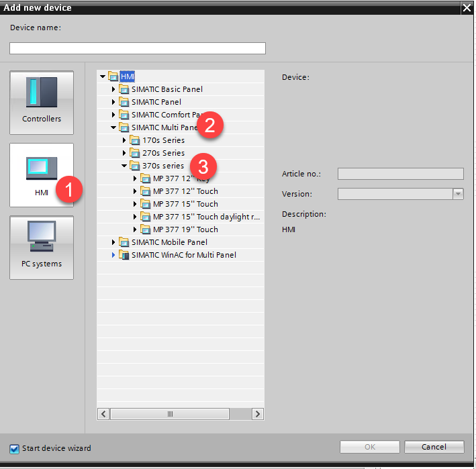Click the Article no. field
Screen dimensions: 476x469
pos(400,174)
